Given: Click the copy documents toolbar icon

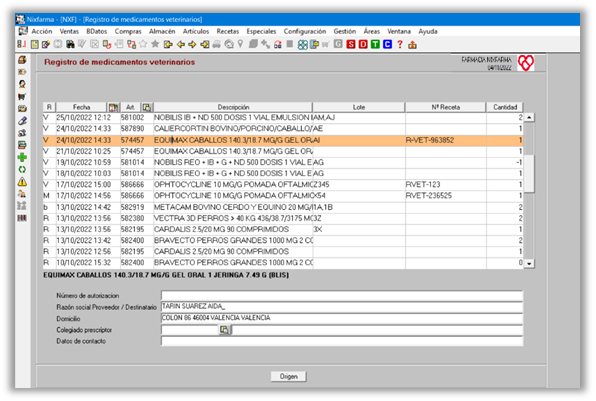Looking at the screenshot, I should point(131,45).
